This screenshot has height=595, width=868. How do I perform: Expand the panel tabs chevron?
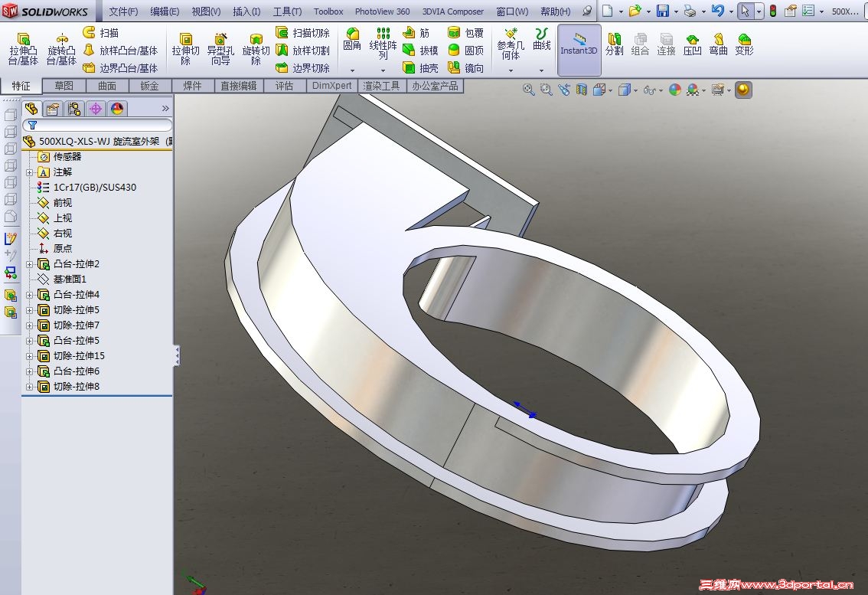[165, 109]
